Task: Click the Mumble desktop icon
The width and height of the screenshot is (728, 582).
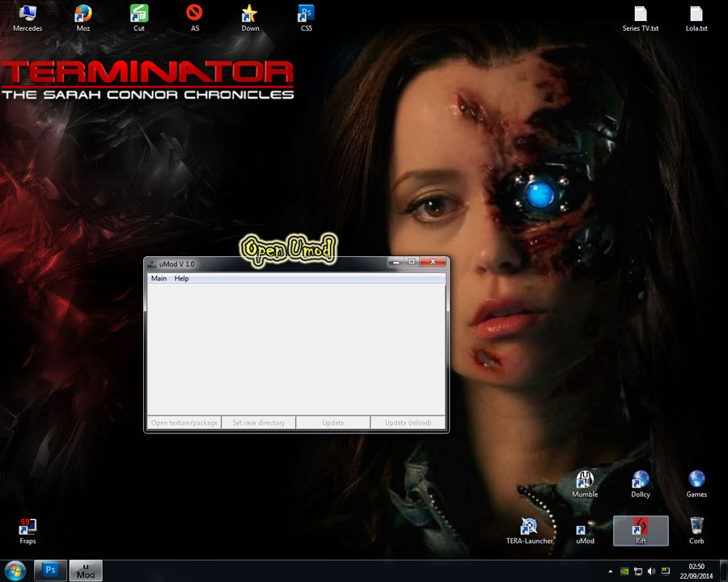Action: tap(585, 483)
